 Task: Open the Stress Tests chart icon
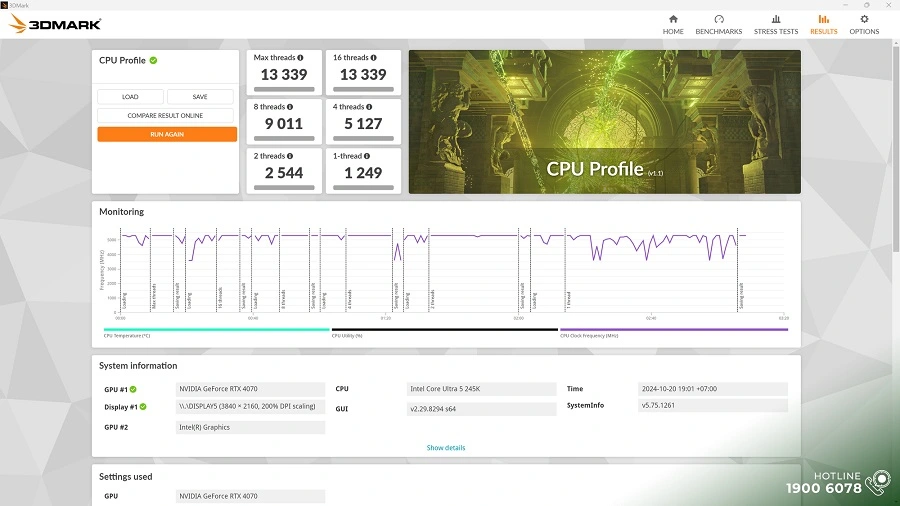click(x=775, y=19)
